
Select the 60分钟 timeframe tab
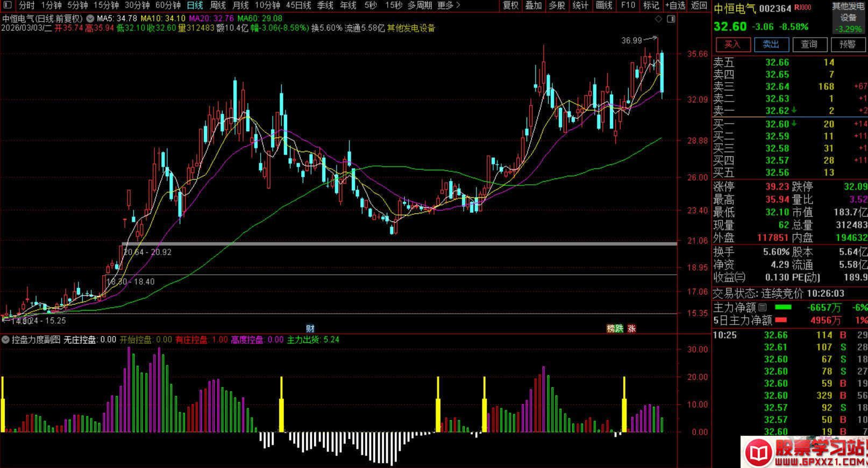(168, 5)
